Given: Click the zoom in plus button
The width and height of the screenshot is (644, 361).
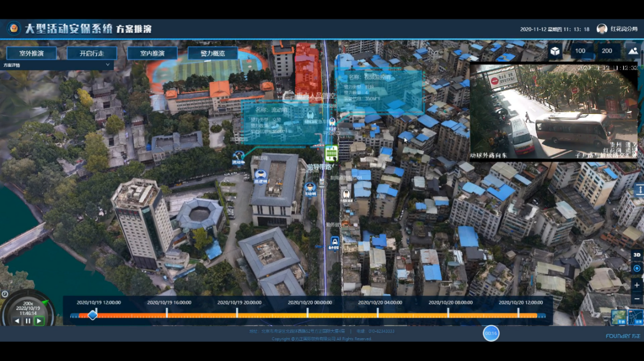Looking at the screenshot, I should click(x=637, y=285).
